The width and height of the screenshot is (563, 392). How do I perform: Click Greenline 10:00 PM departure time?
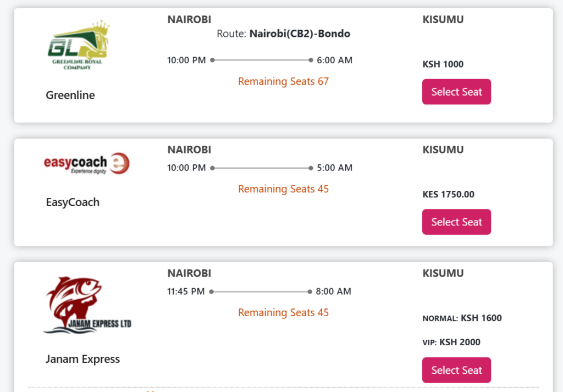click(x=186, y=60)
